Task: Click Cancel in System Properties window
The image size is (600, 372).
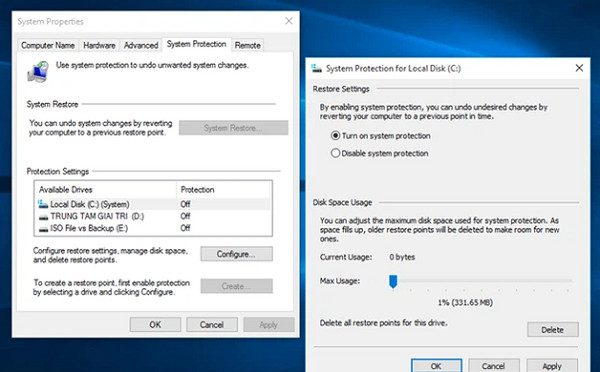Action: pos(212,325)
